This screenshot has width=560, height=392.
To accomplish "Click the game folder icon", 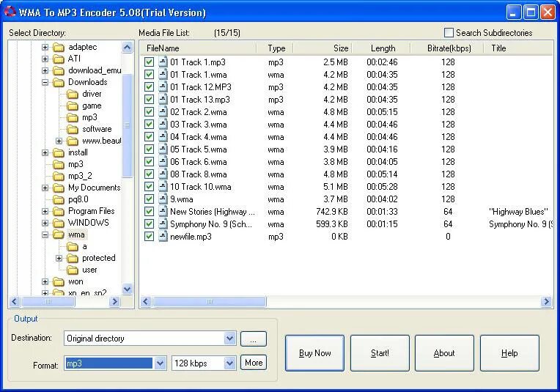I will 73,106.
